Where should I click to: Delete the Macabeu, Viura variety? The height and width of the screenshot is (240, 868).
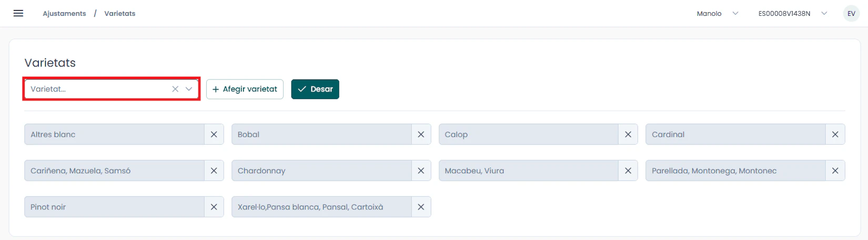pyautogui.click(x=628, y=171)
